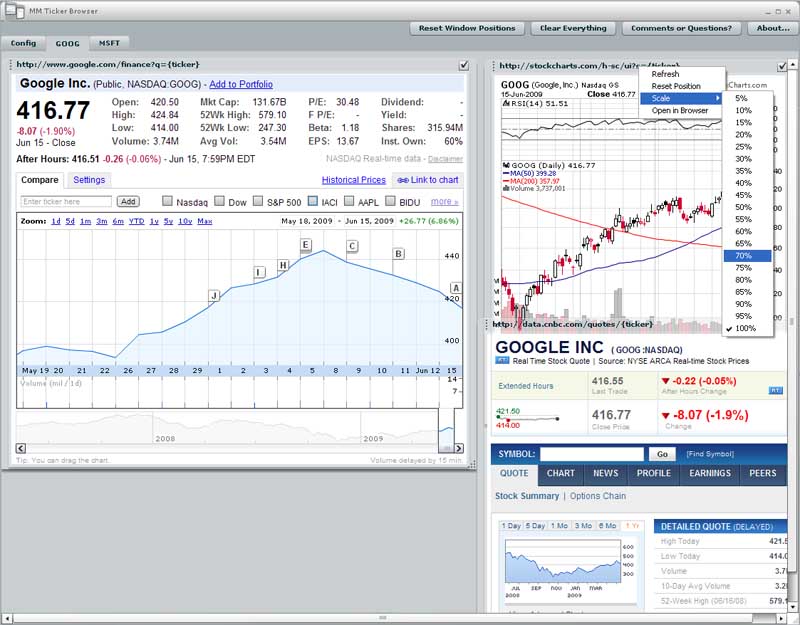The width and height of the screenshot is (800, 625).
Task: Open the About... dialog
Action: click(772, 29)
